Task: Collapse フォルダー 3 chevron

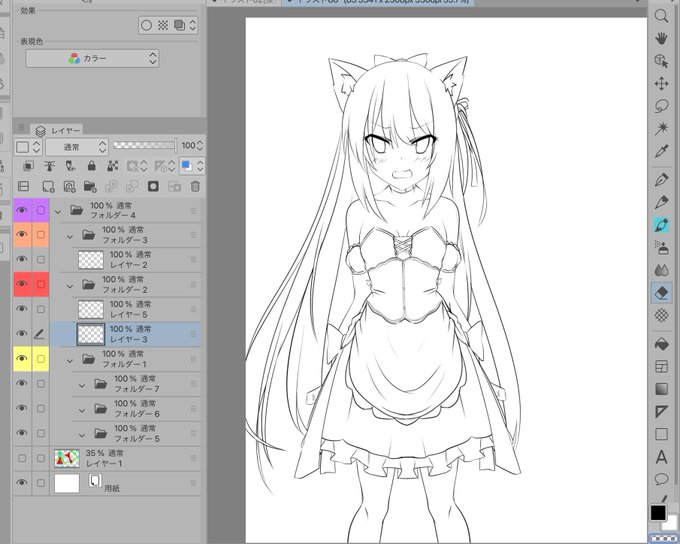Action: [70, 236]
